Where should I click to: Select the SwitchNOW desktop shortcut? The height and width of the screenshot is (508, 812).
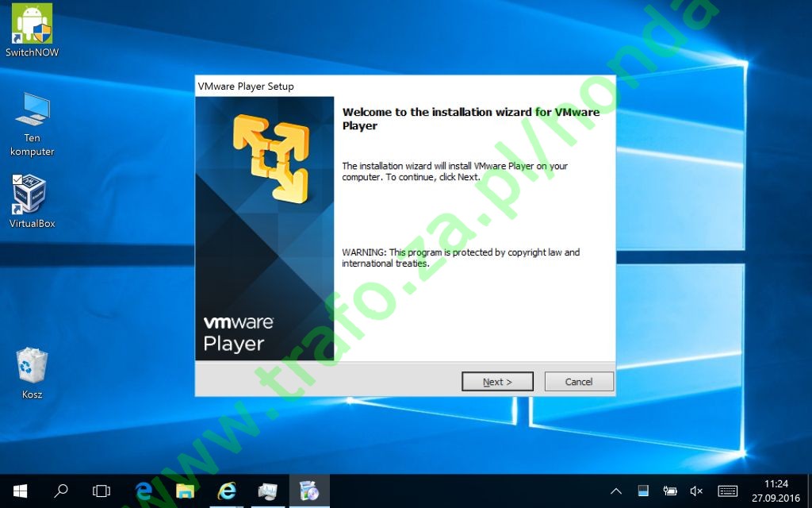click(32, 30)
